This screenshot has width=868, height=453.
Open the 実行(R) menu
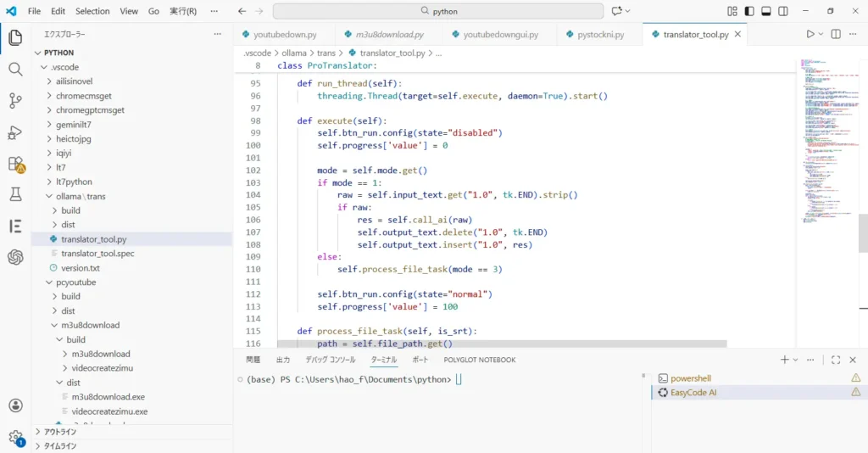coord(183,11)
